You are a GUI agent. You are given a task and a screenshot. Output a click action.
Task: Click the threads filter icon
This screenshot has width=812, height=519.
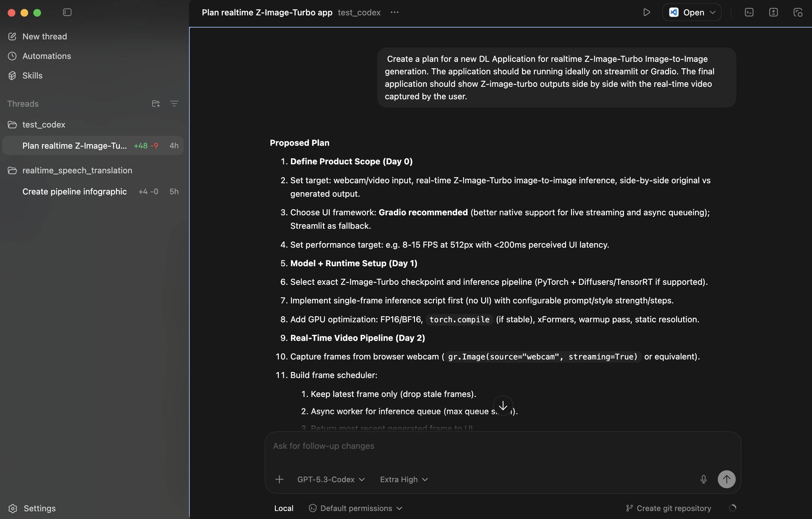coord(174,103)
